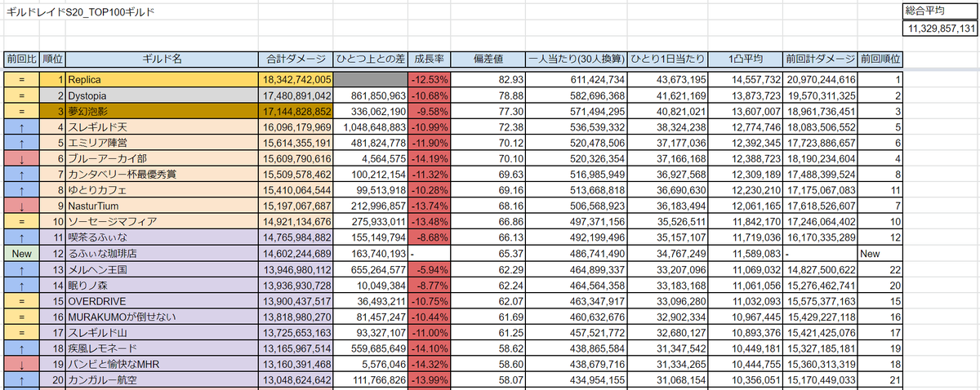Select the スレギルド山 guild cell
980x390 pixels.
pyautogui.click(x=163, y=332)
